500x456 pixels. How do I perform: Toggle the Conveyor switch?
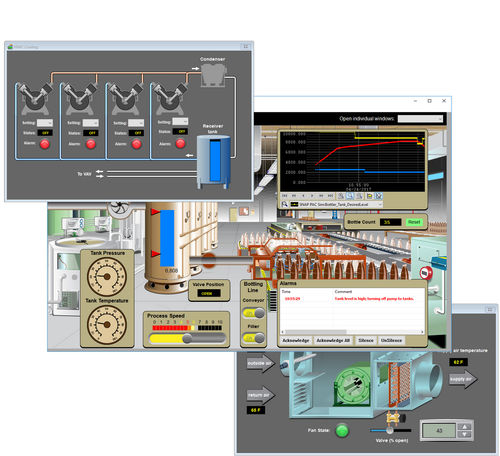(253, 313)
